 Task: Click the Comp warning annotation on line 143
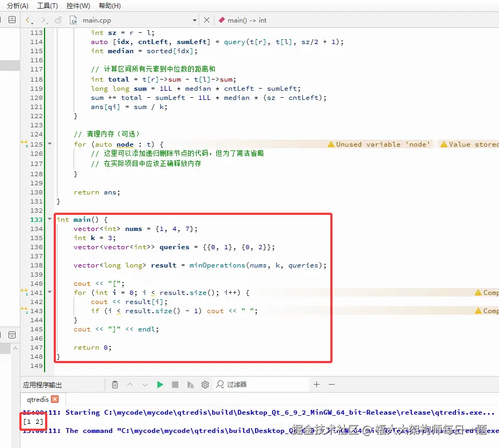coord(487,311)
